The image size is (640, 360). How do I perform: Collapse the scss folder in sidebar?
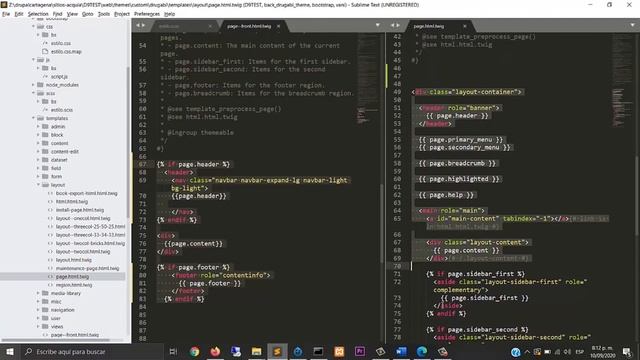click(33, 93)
